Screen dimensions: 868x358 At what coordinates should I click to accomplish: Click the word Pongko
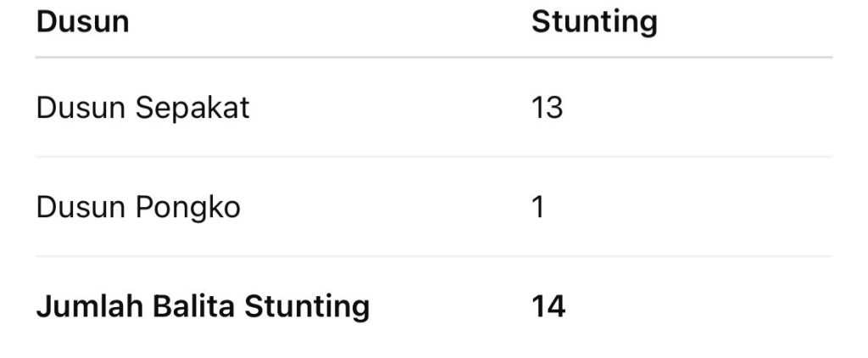point(187,209)
